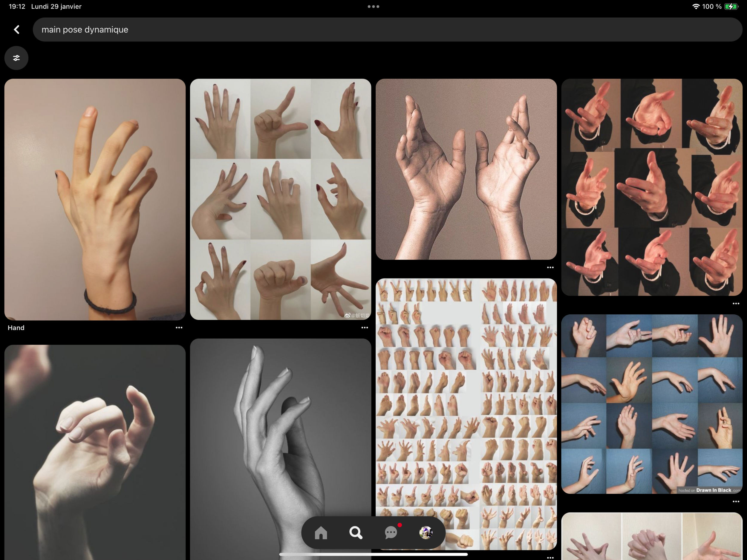This screenshot has height=560, width=747.
Task: Open more options under nine-hand grid pin
Action: tap(365, 328)
